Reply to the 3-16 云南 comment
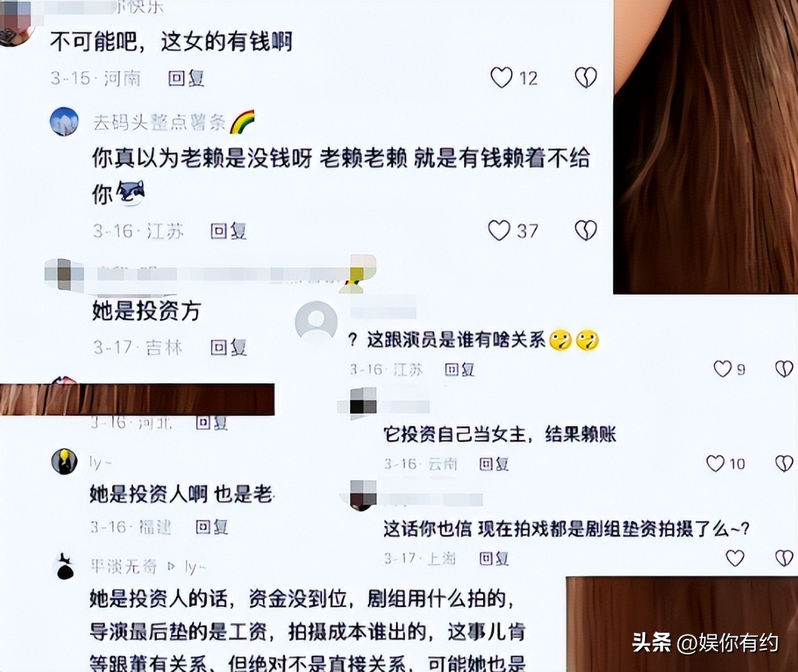The height and width of the screenshot is (672, 798). [494, 464]
